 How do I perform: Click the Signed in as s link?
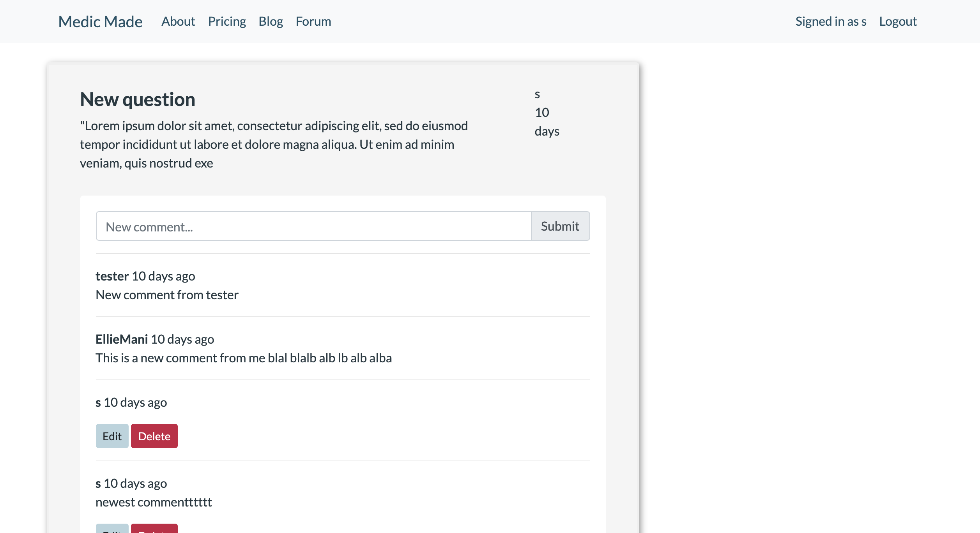pos(830,21)
